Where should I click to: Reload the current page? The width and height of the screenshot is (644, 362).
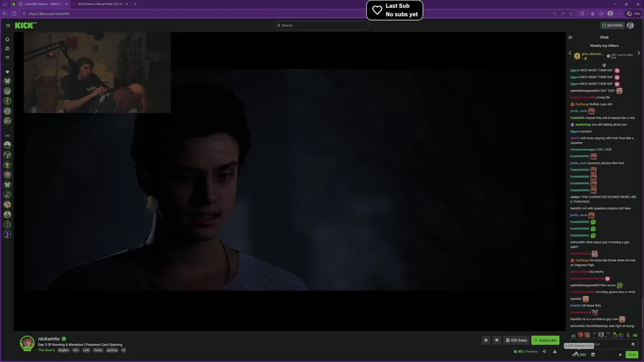click(x=14, y=14)
